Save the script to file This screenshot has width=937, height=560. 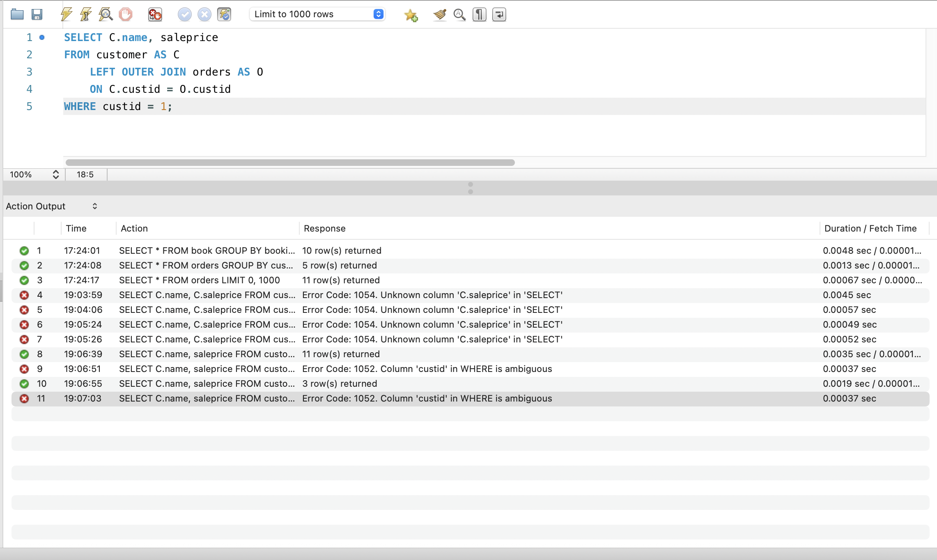[x=37, y=14]
